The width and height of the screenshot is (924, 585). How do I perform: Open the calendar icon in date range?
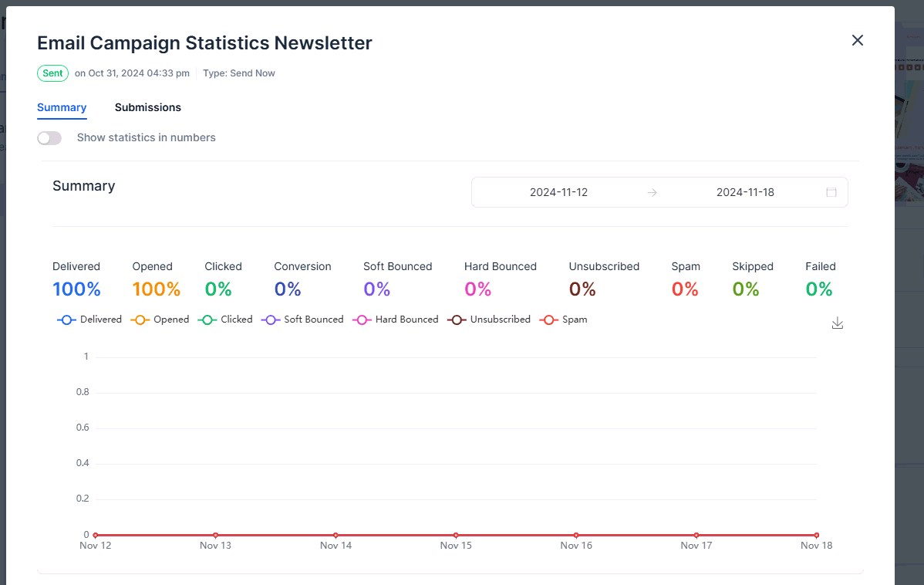[831, 192]
